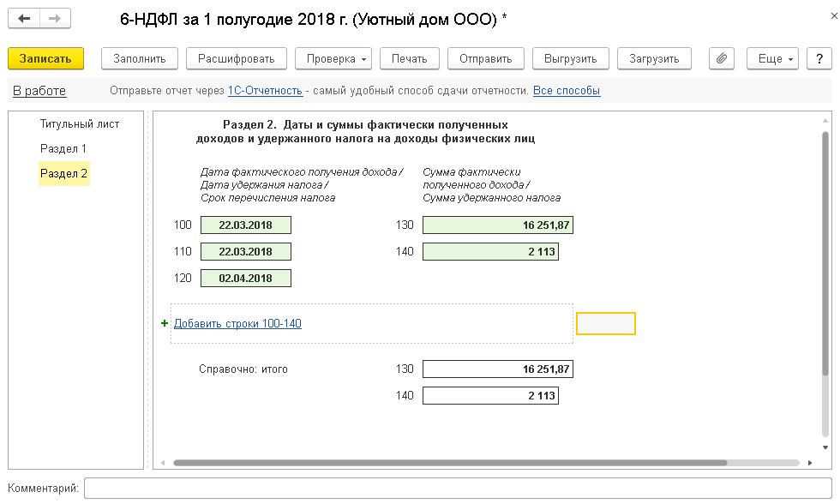Select Раздел 2 in the section list

63,173
